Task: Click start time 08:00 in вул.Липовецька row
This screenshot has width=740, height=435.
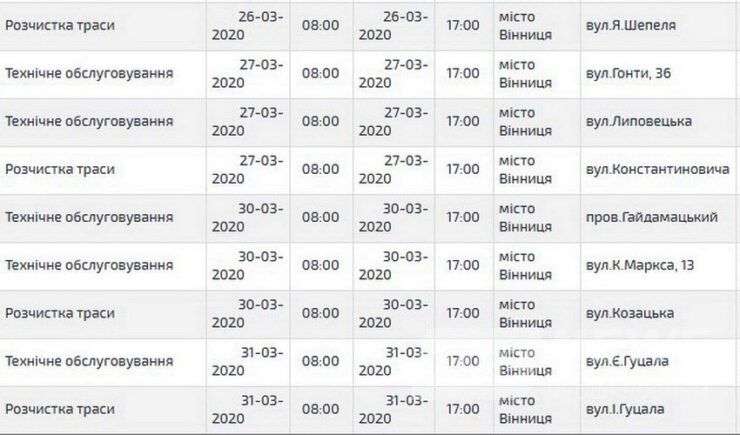Action: pos(320,121)
